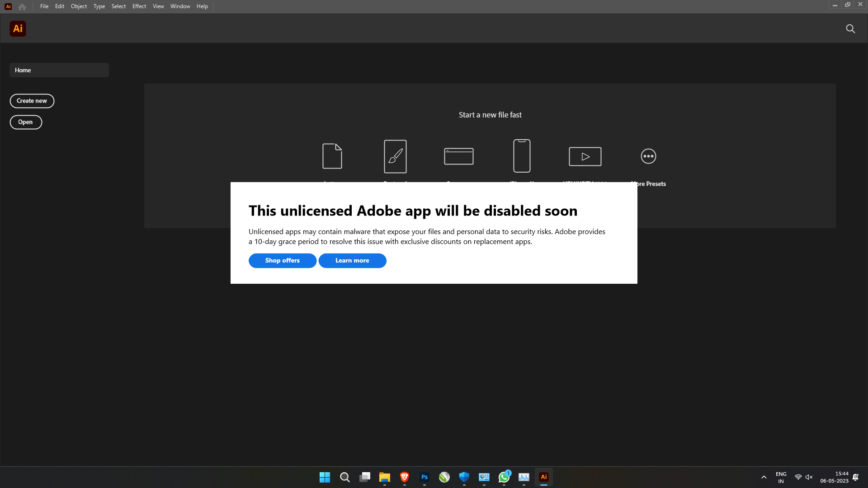The height and width of the screenshot is (488, 868).
Task: Open the View menu
Action: pos(158,6)
